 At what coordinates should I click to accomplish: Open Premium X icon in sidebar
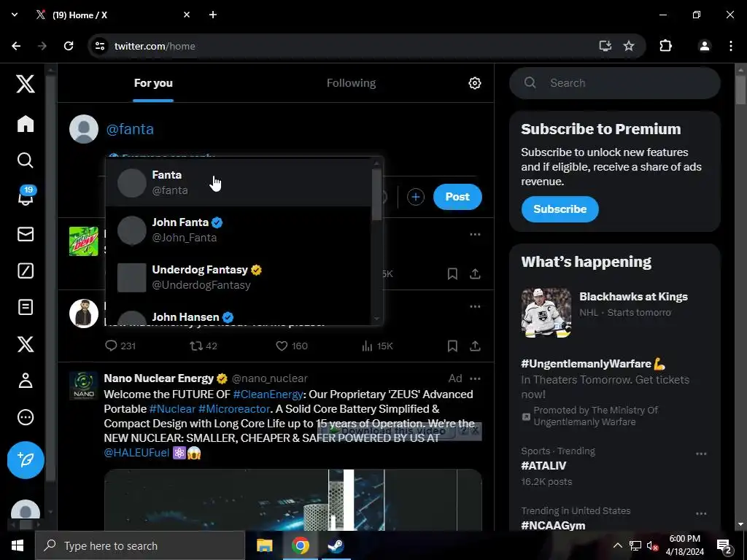tap(26, 344)
